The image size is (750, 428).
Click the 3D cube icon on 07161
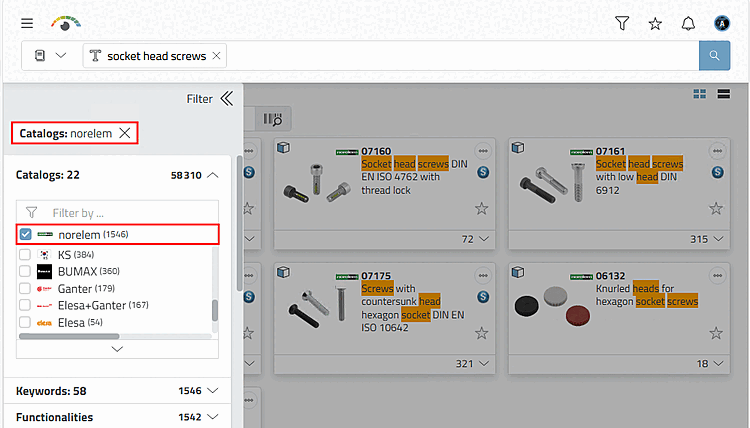click(518, 147)
